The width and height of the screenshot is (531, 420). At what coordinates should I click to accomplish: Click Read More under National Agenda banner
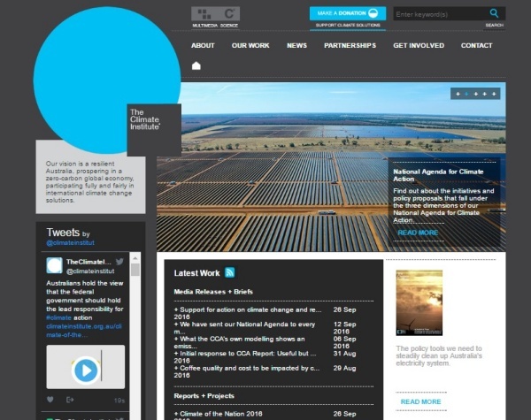418,233
